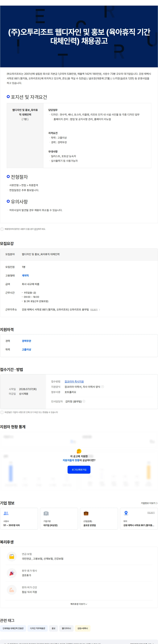Click the info icon beside 마감일은 기업의 사정

click(x=2, y=412)
